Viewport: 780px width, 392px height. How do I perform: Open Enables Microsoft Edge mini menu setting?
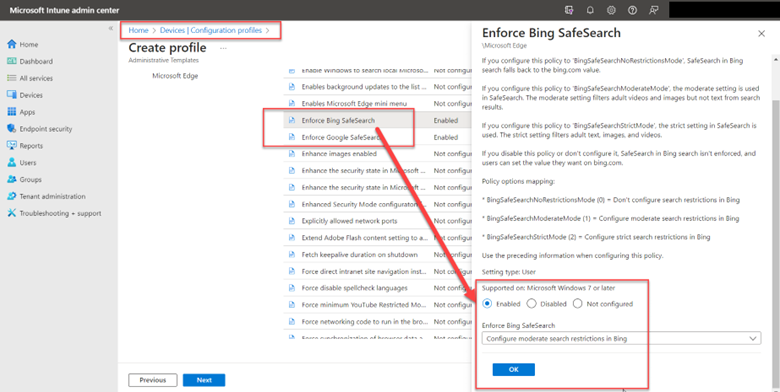[x=354, y=103]
